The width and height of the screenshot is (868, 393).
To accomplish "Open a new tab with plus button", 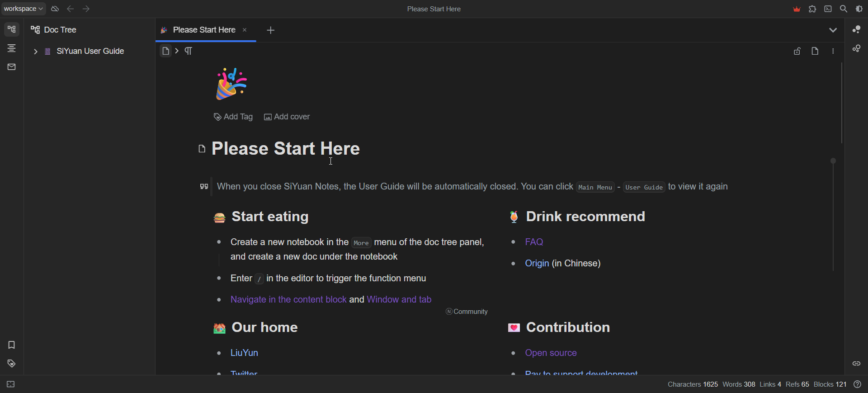I will point(270,30).
